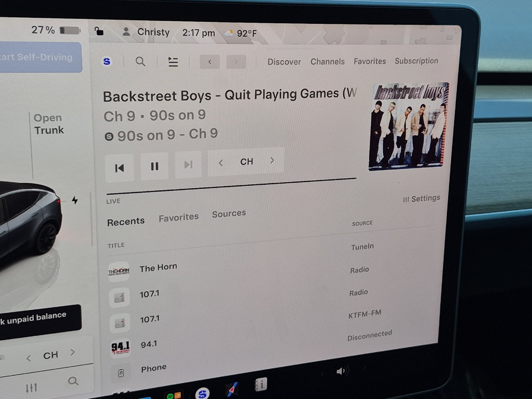Tap Open Trunk

(49, 124)
